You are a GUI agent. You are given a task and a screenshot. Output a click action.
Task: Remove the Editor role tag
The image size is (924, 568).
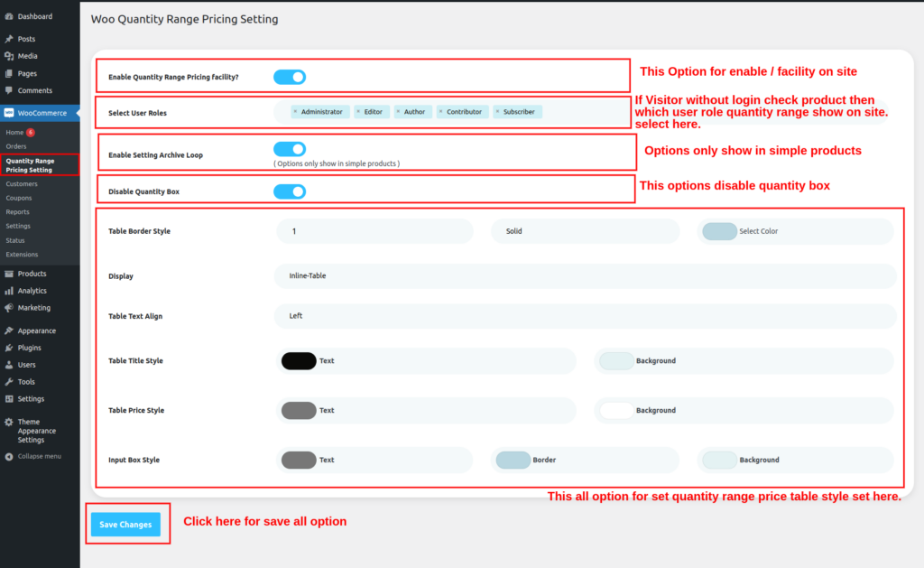(x=358, y=111)
